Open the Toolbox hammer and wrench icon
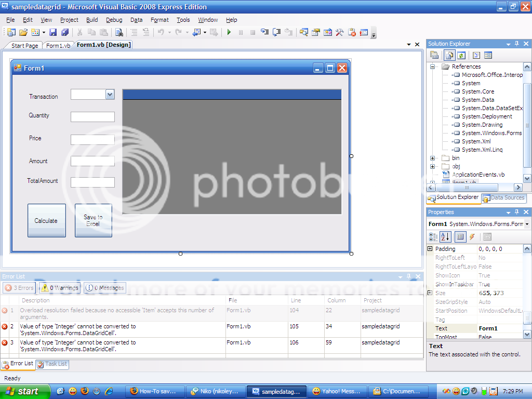The width and height of the screenshot is (532, 399). 340,32
